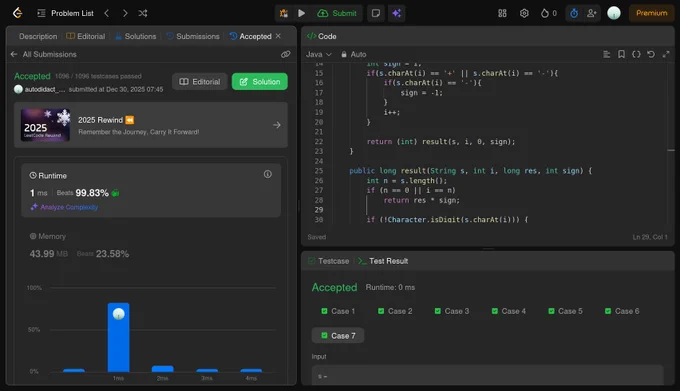680x391 pixels.
Task: Click the braces icon in editor toolbar
Action: (x=636, y=54)
